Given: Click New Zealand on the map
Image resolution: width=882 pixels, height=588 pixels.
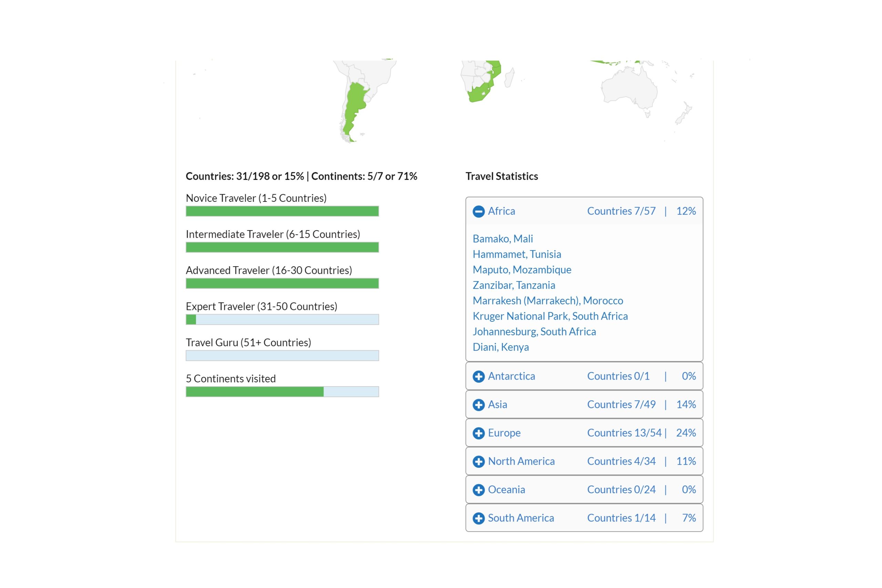Looking at the screenshot, I should tap(685, 113).
